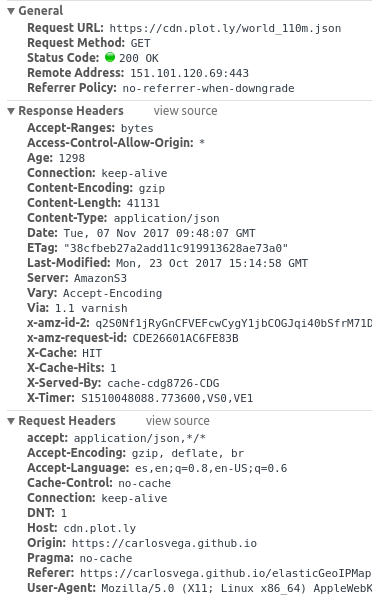Click the Response Headers heading

click(71, 111)
